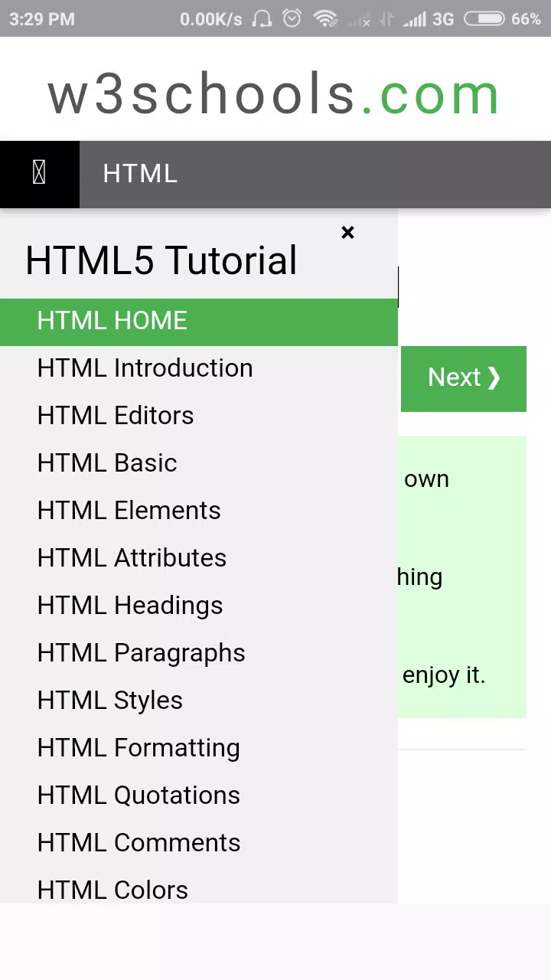The height and width of the screenshot is (980, 551).
Task: Open the HTML Basic chapter
Action: tap(199, 464)
